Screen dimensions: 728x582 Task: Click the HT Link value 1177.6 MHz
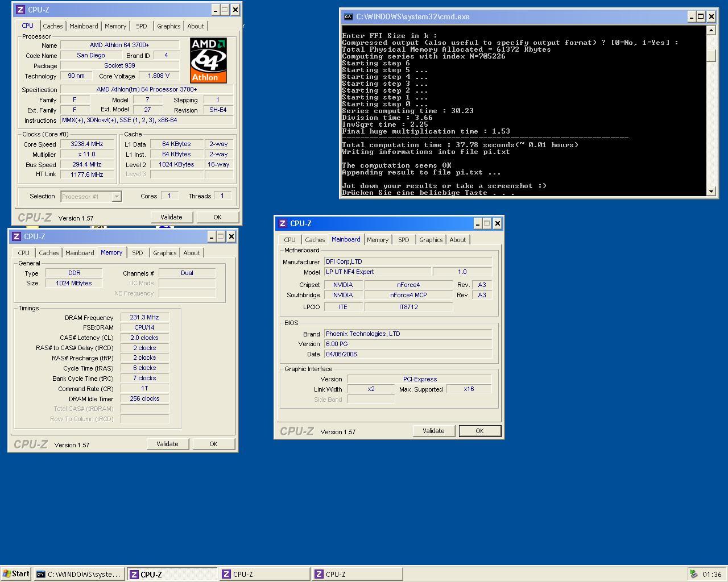click(87, 175)
